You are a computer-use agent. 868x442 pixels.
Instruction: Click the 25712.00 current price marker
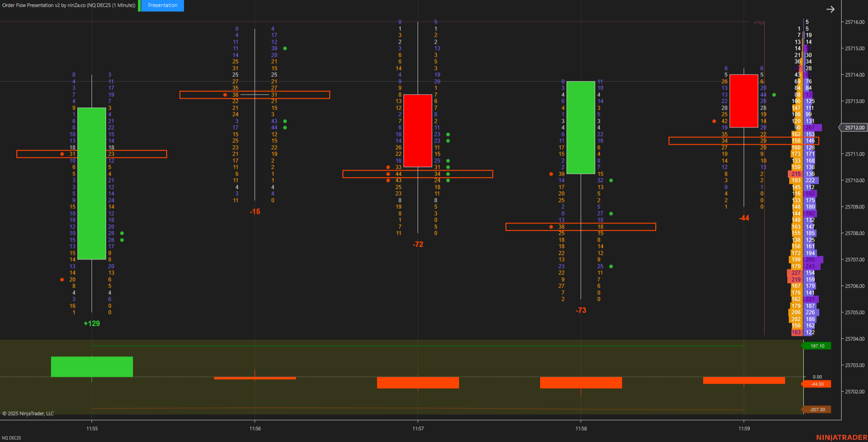[854, 127]
